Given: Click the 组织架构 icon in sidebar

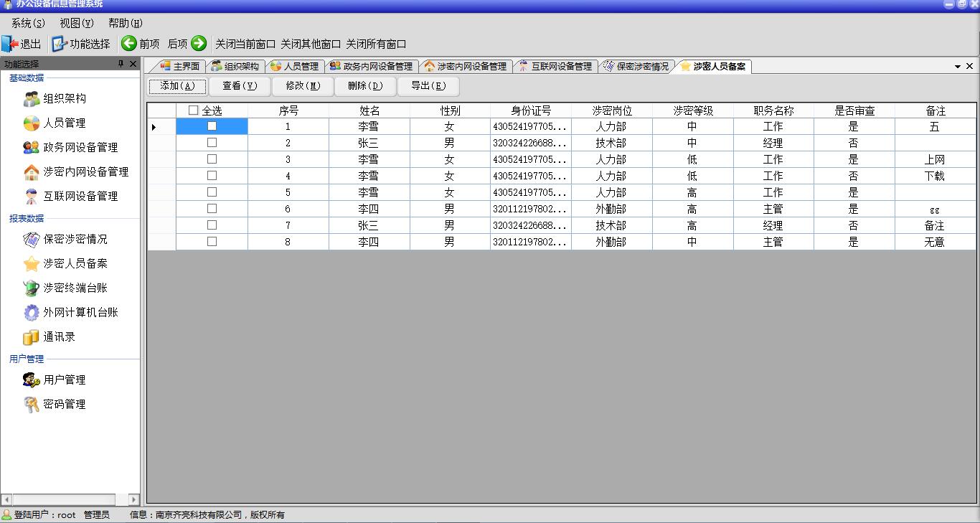Looking at the screenshot, I should pyautogui.click(x=31, y=99).
